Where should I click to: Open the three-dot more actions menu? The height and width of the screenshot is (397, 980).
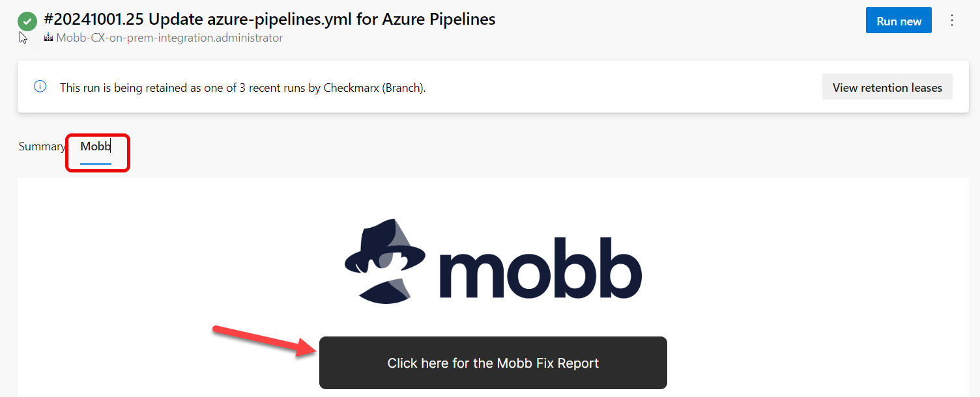952,21
